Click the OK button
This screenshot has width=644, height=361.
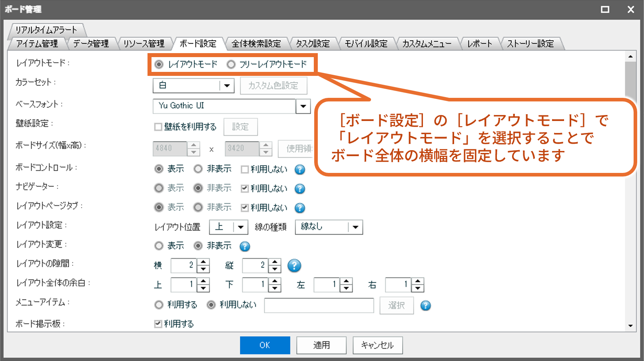pyautogui.click(x=265, y=345)
